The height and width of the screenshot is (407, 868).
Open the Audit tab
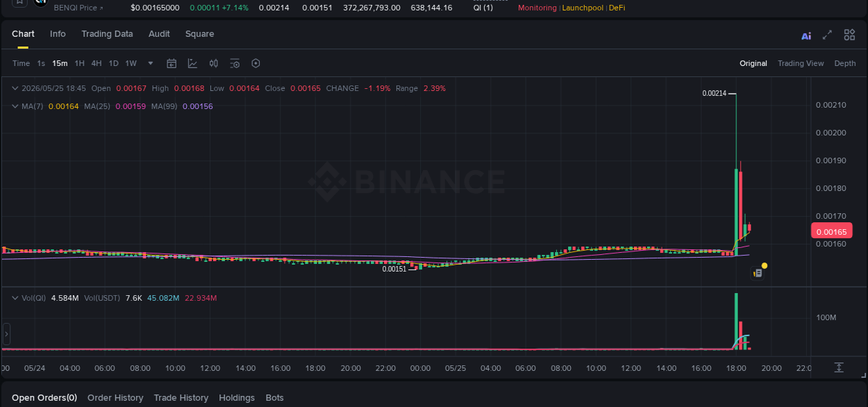tap(159, 34)
